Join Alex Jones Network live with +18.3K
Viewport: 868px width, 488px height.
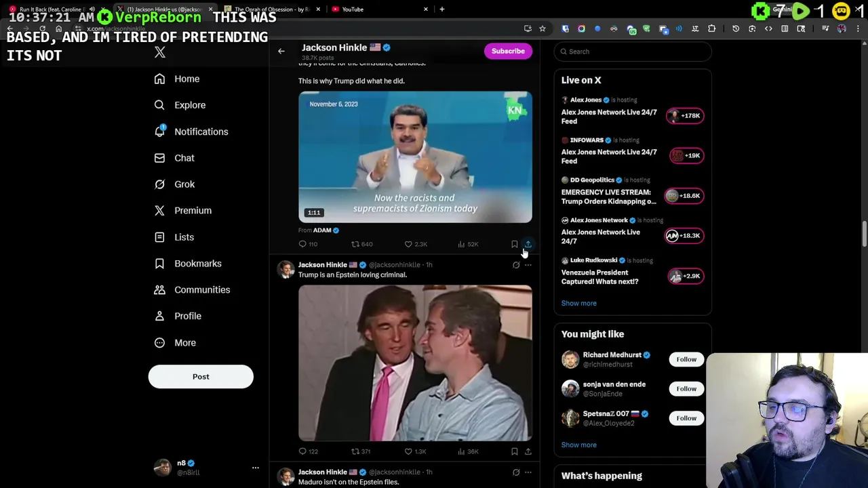[684, 236]
